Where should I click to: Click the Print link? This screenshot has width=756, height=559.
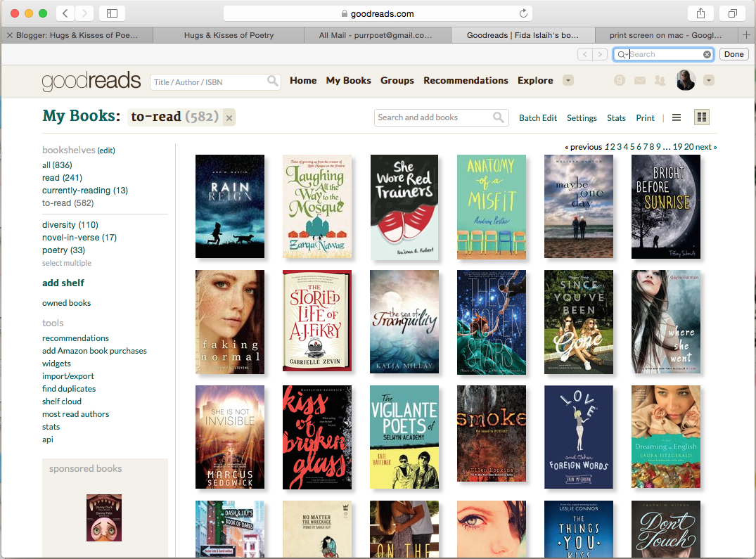tap(645, 118)
